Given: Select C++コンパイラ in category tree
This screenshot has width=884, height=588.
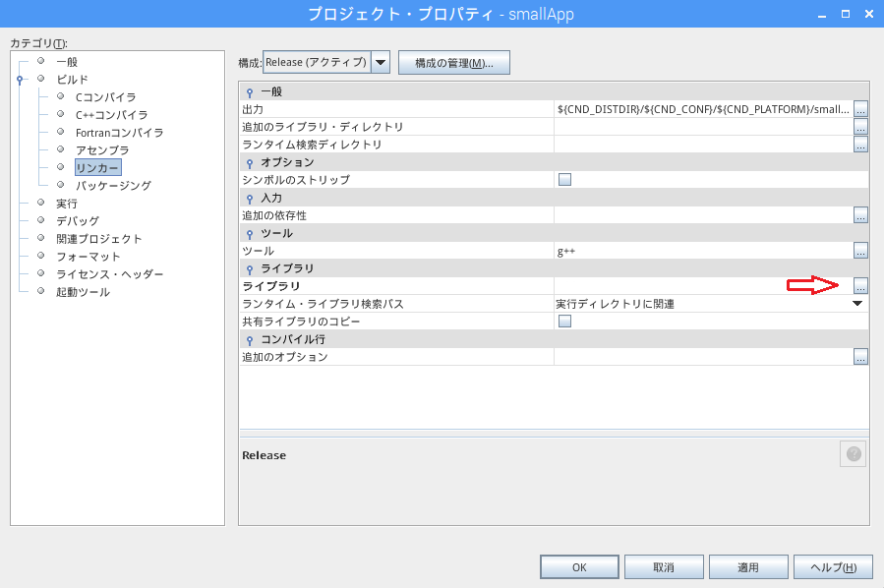Looking at the screenshot, I should click(111, 115).
